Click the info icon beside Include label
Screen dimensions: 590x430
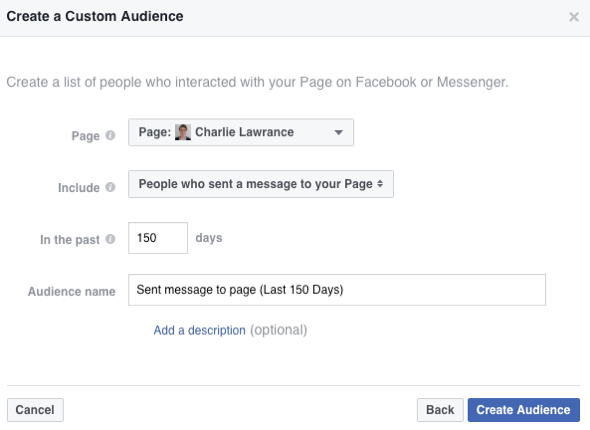110,187
